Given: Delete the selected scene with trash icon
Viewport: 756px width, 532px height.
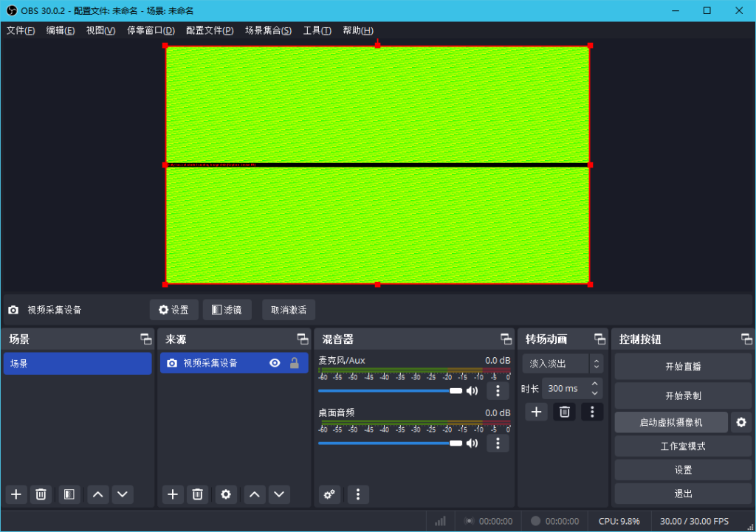Looking at the screenshot, I should 41,494.
